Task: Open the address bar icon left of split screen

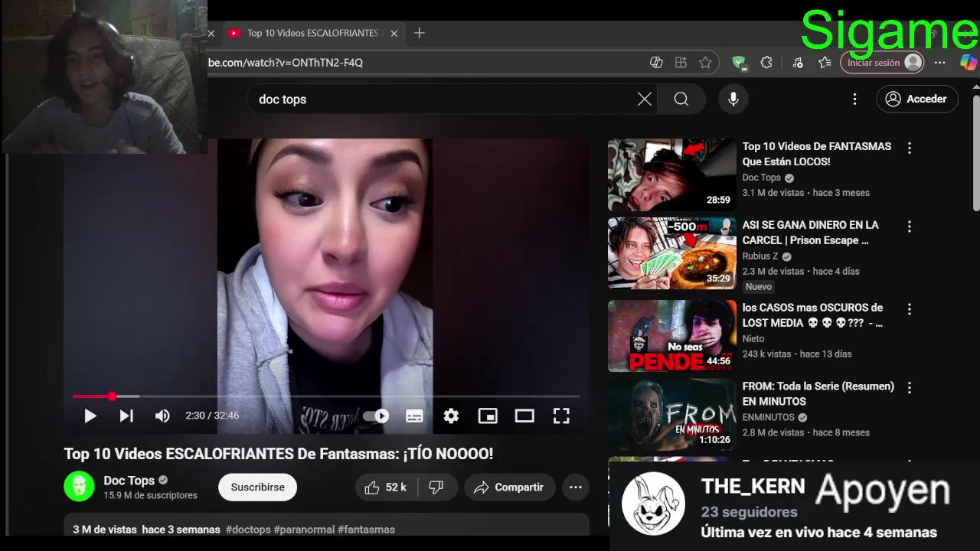Action: (656, 63)
